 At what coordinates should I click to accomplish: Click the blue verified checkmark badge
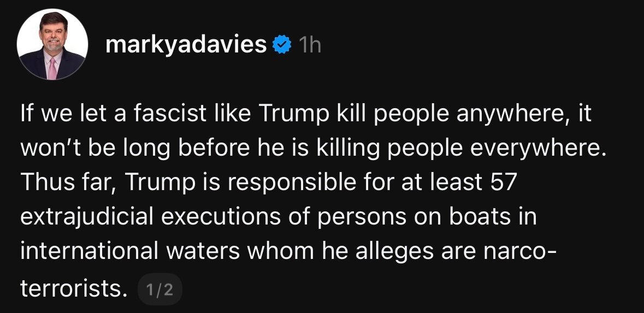coord(281,45)
